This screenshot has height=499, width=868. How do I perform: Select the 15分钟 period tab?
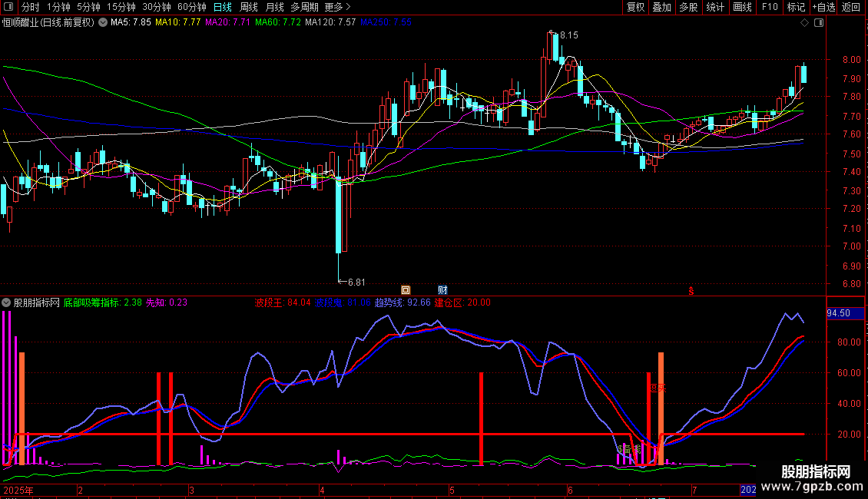pos(121,7)
